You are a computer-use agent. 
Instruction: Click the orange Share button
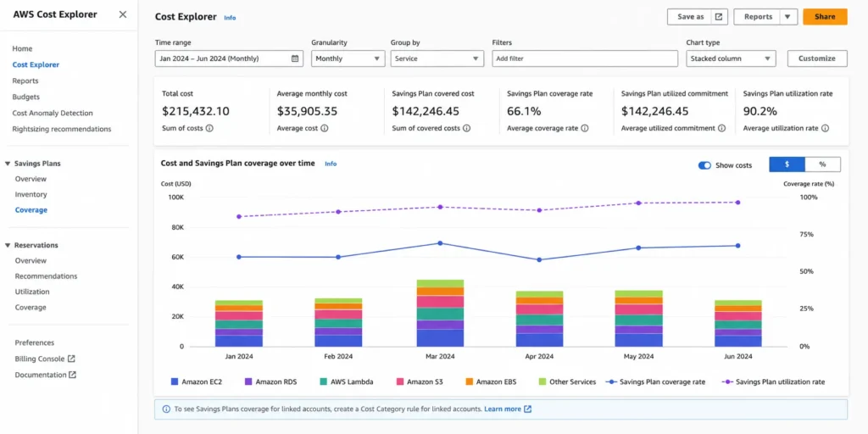pos(825,17)
